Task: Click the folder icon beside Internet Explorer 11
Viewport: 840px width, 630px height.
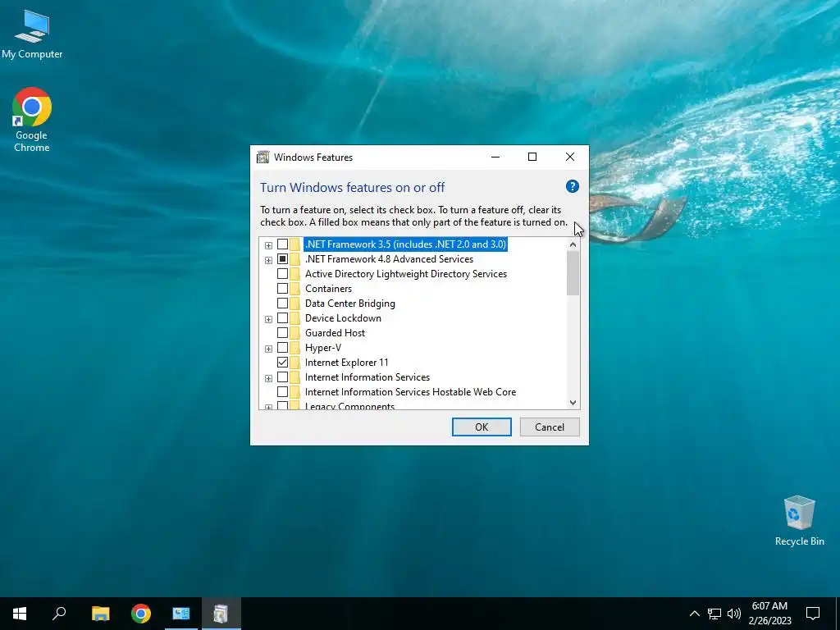Action: (295, 363)
